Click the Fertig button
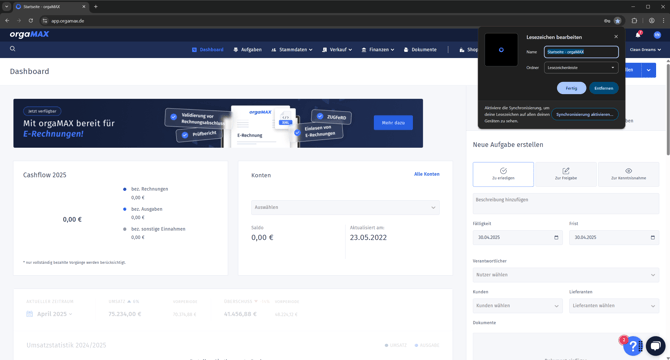The image size is (670, 360). tap(571, 88)
